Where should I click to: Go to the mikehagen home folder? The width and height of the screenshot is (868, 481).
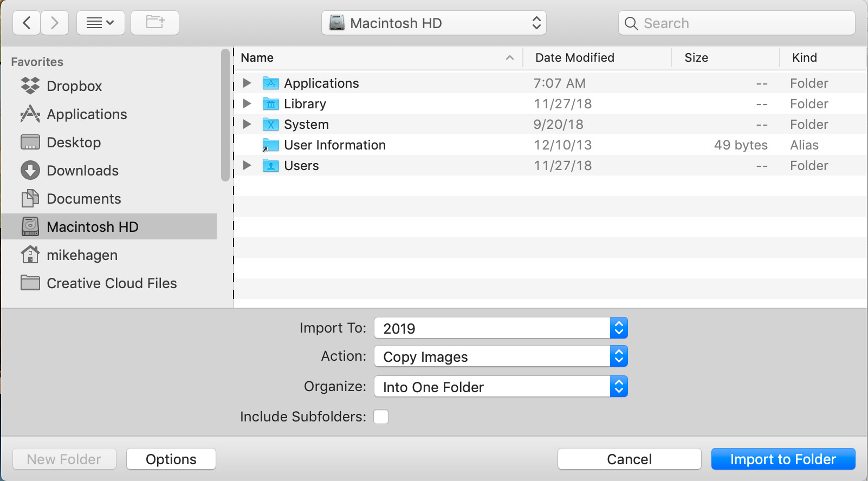click(x=82, y=255)
